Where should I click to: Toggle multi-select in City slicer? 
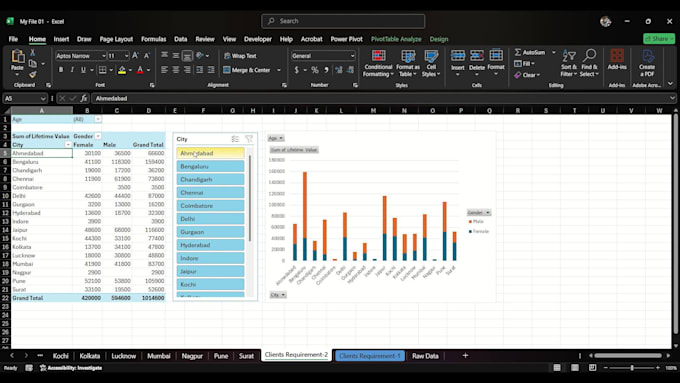coord(235,139)
